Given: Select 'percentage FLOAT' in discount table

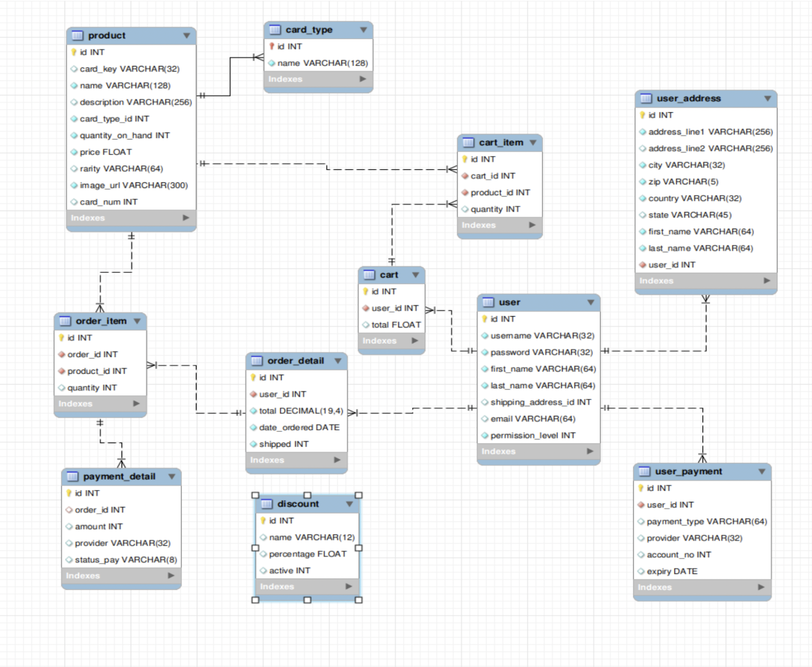Looking at the screenshot, I should click(x=307, y=554).
